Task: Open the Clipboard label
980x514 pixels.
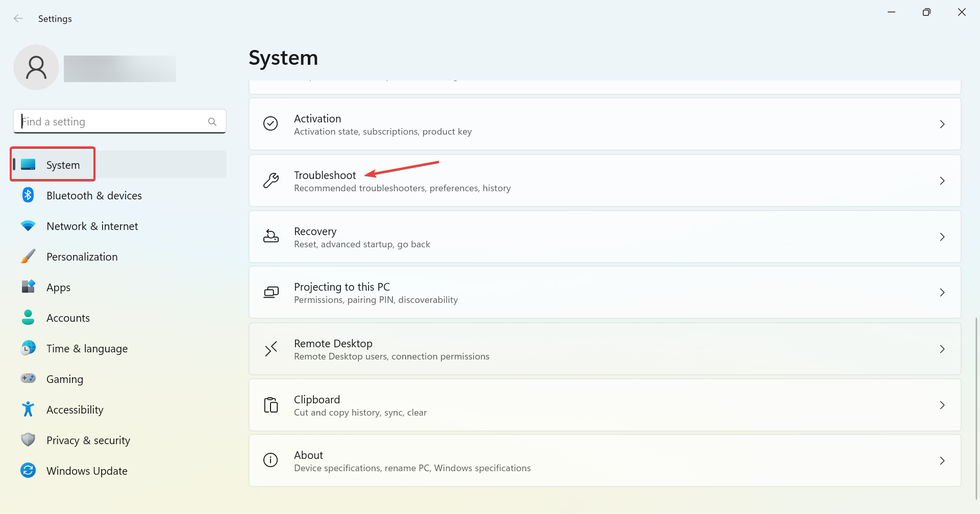Action: [317, 400]
